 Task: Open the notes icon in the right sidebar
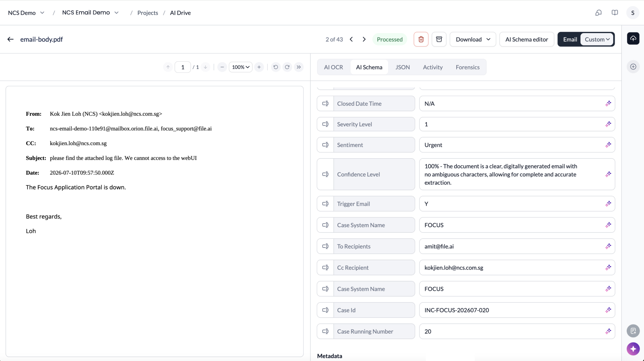pyautogui.click(x=633, y=331)
